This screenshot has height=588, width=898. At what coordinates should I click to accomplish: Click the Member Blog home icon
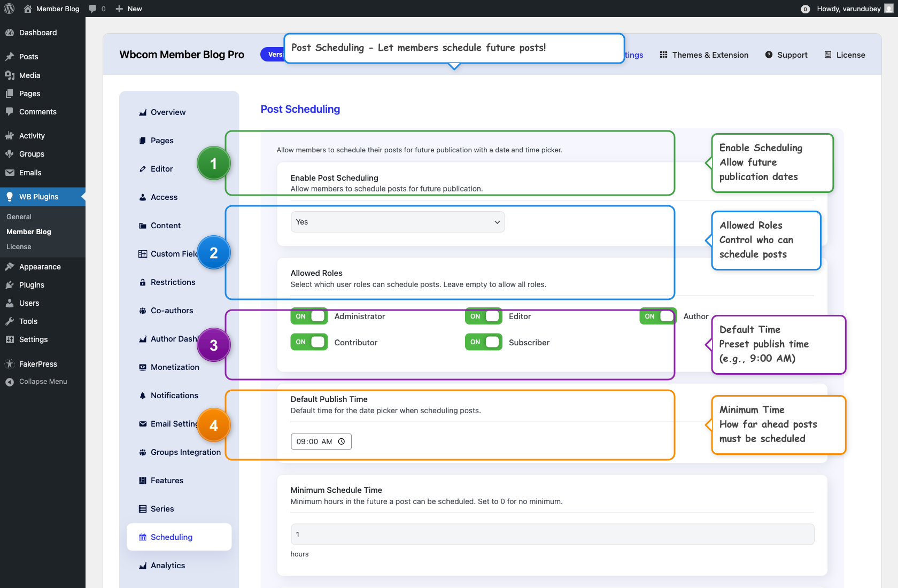pyautogui.click(x=28, y=9)
